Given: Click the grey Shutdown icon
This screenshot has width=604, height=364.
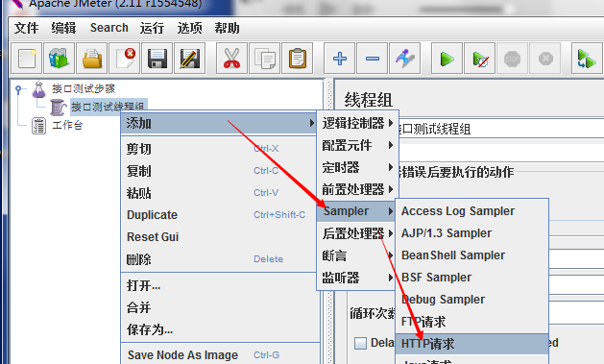Looking at the screenshot, I should pyautogui.click(x=545, y=59).
